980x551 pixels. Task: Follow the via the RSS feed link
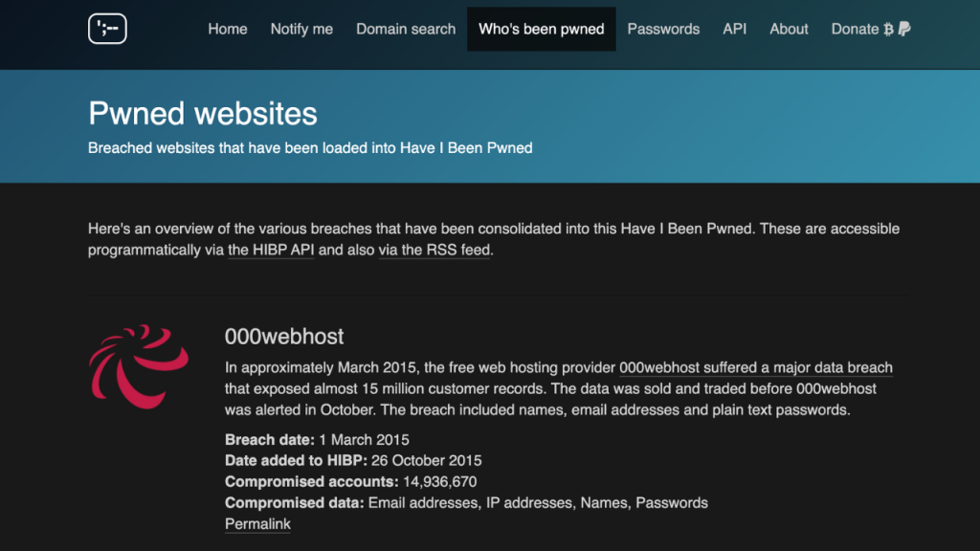(434, 250)
